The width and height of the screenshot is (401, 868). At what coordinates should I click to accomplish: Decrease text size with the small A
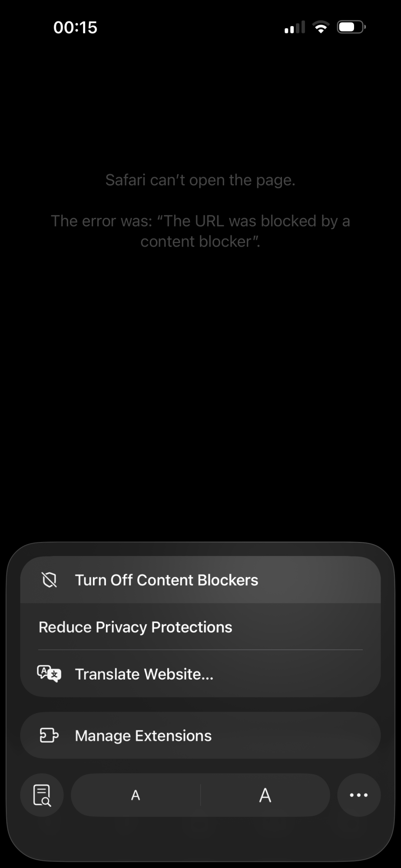pyautogui.click(x=136, y=795)
